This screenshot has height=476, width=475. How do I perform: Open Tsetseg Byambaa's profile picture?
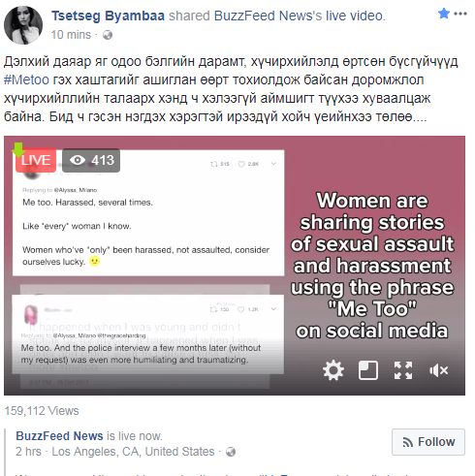pos(23,25)
